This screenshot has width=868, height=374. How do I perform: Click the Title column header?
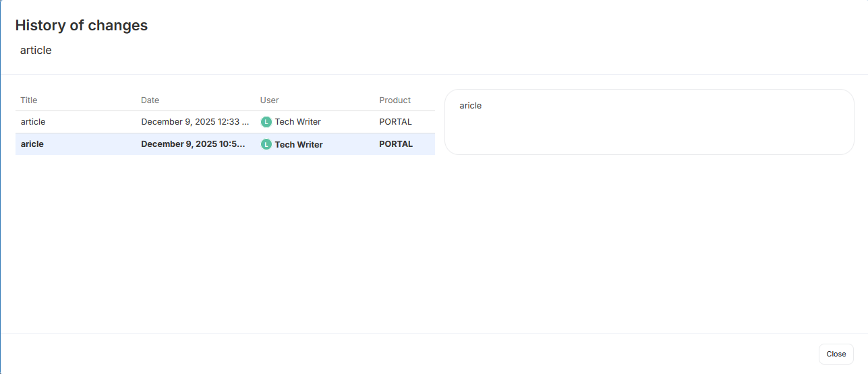[x=29, y=100]
